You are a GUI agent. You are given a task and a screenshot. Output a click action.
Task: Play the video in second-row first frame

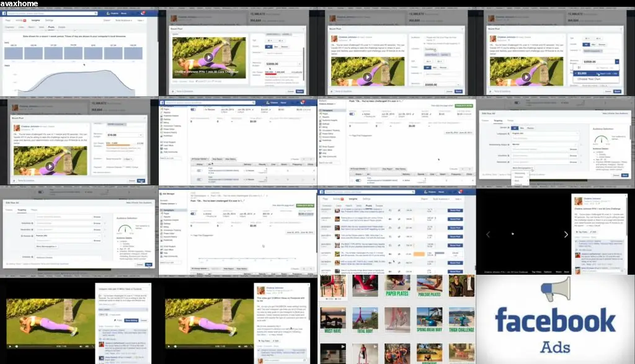tap(50, 166)
